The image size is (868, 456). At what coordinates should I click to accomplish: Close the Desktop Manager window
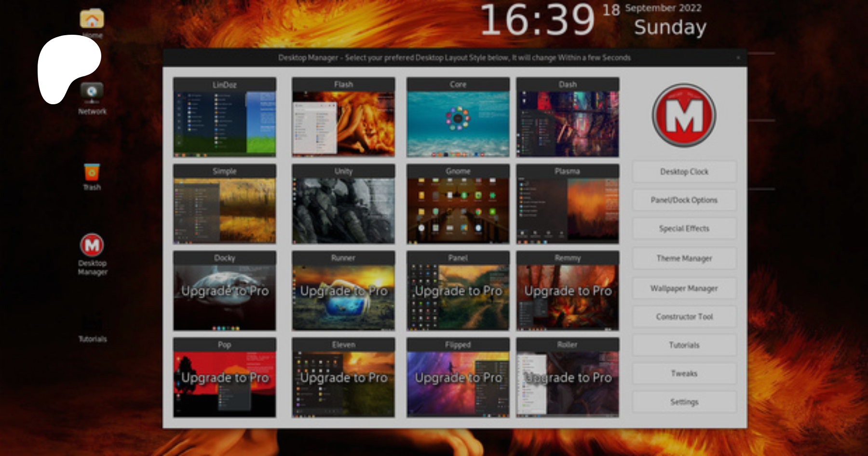pos(738,58)
